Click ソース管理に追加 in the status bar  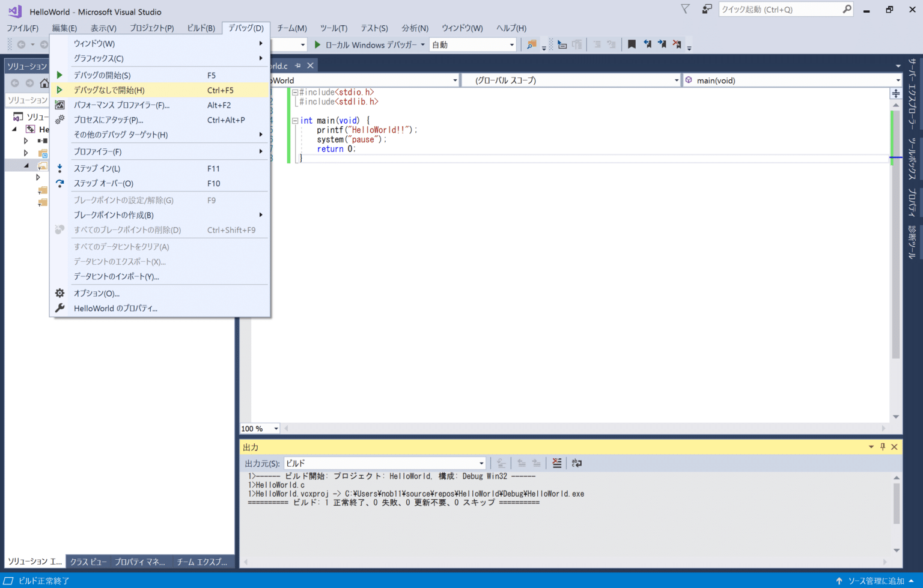point(876,581)
